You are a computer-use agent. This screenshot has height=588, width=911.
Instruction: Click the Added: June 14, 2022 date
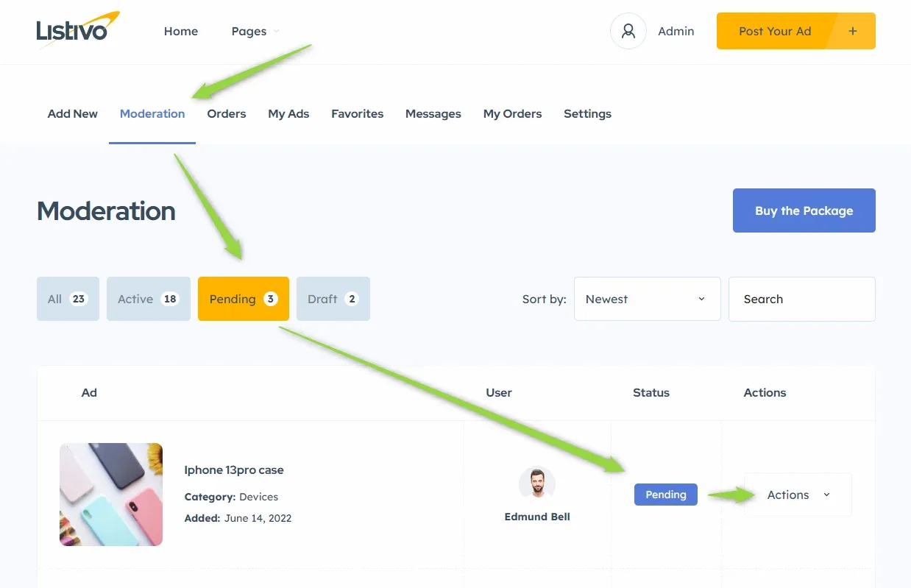pos(238,518)
